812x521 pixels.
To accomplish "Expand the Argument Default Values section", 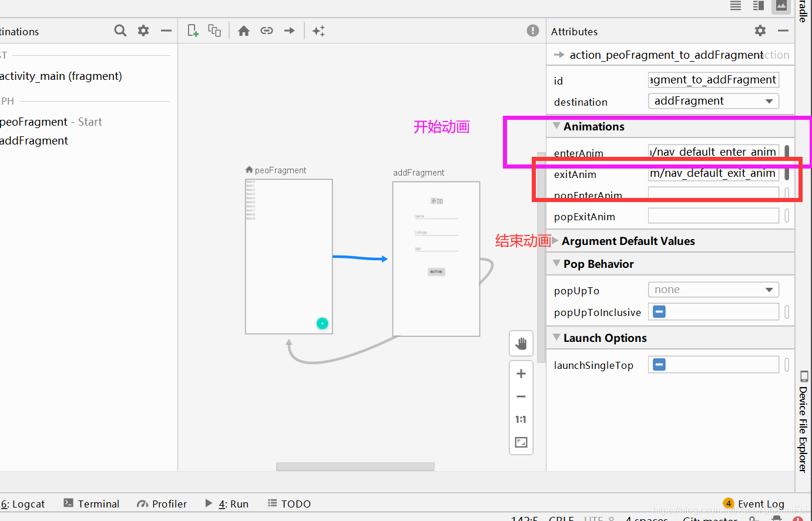I will coord(555,240).
